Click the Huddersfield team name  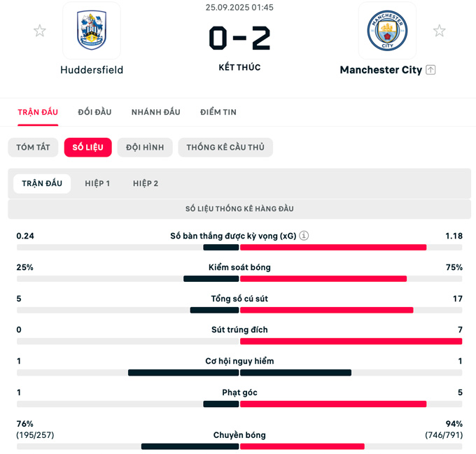click(92, 70)
